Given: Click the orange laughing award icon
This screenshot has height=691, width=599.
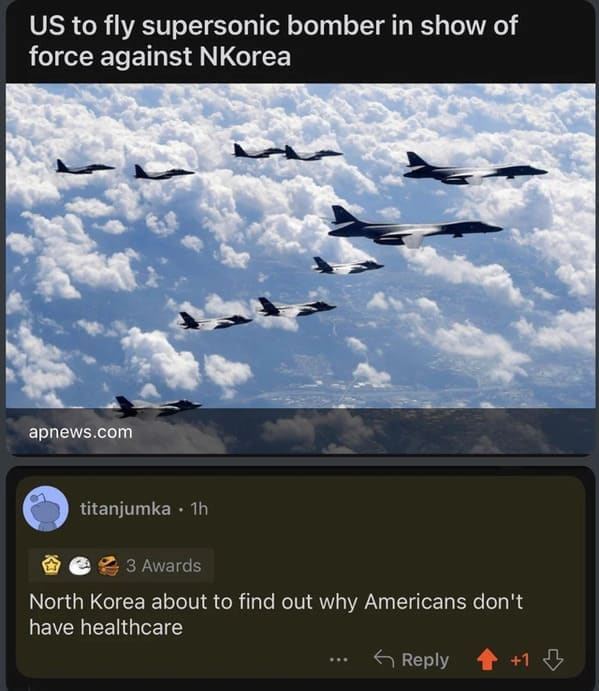Looking at the screenshot, I should [108, 566].
